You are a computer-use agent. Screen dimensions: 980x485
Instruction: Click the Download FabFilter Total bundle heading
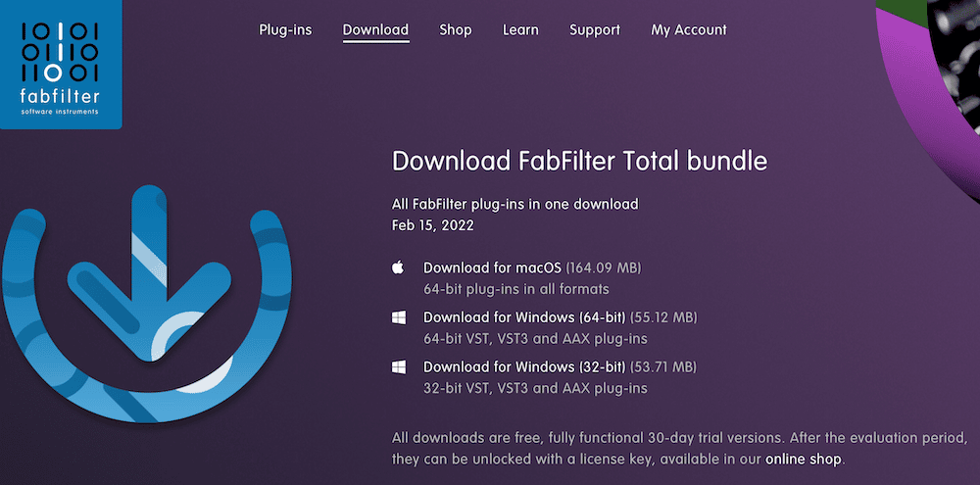[579, 162]
